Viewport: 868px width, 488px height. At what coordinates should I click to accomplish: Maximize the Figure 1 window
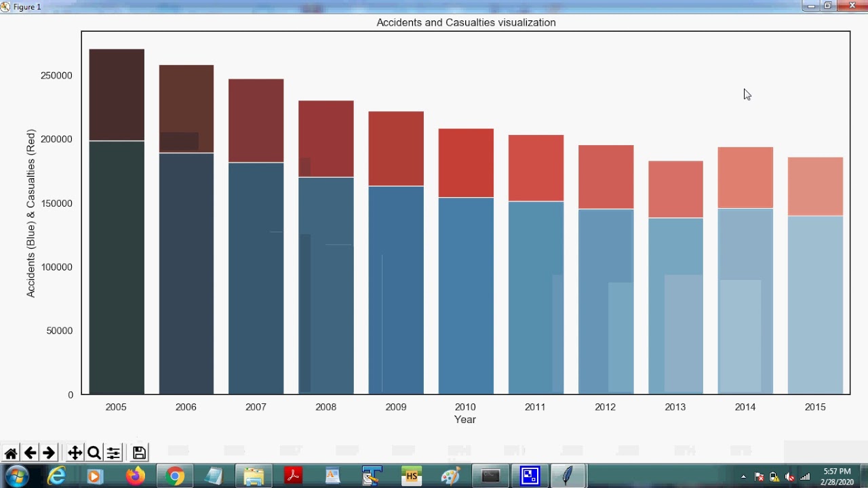(x=828, y=5)
